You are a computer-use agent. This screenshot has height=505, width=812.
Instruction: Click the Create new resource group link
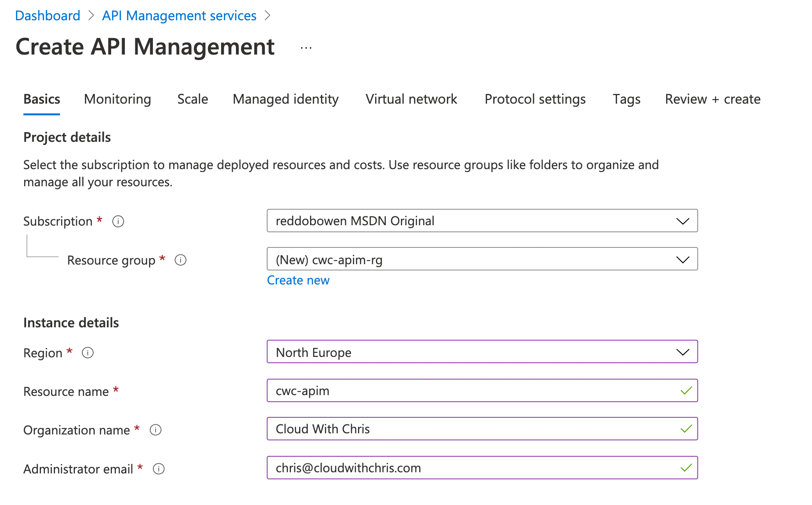(x=298, y=280)
